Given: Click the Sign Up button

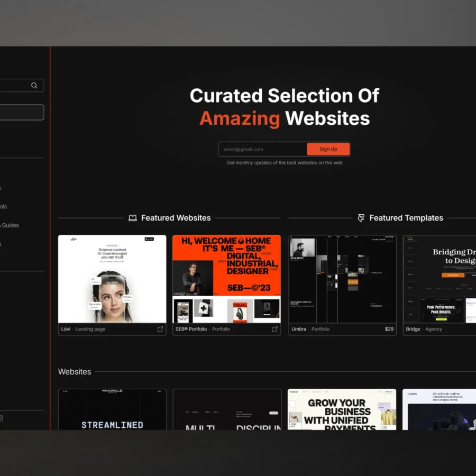Looking at the screenshot, I should click(328, 149).
